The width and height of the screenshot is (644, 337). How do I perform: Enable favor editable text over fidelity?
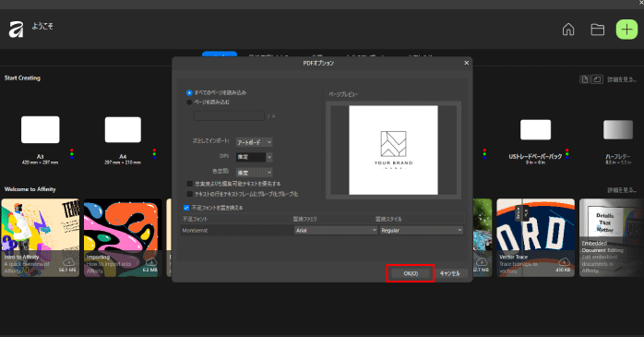pos(190,184)
